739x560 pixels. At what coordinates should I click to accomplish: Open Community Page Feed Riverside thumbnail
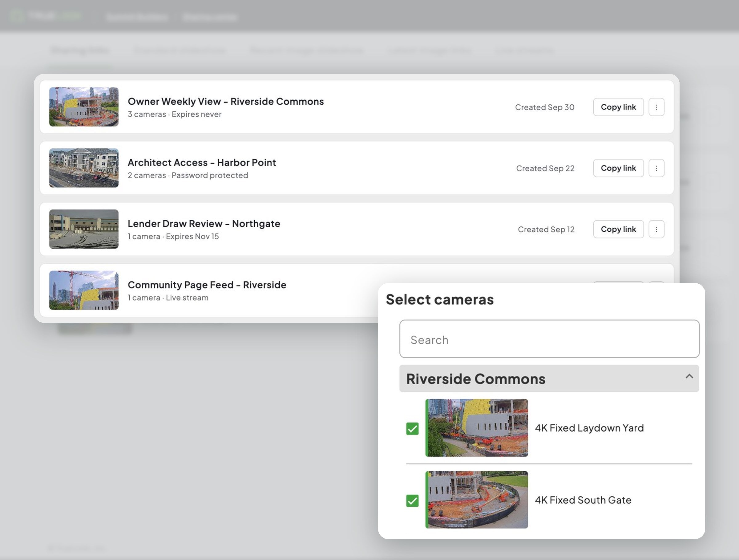tap(84, 290)
